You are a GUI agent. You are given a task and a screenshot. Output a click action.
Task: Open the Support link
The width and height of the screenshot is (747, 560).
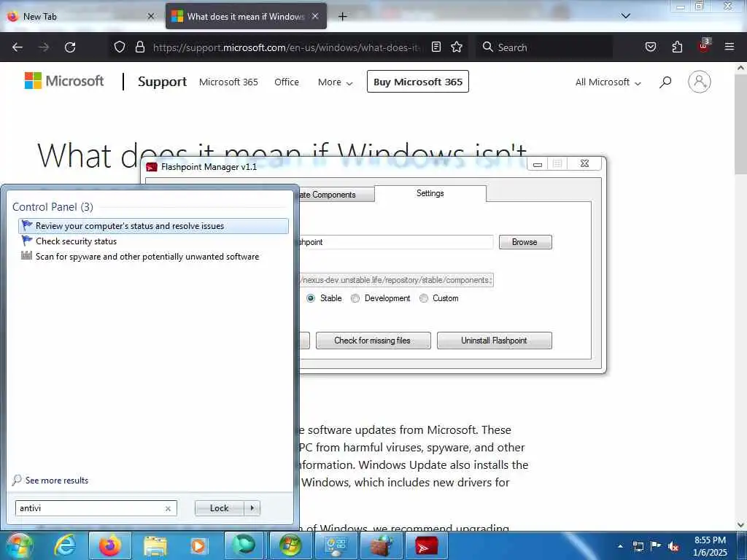(x=162, y=82)
